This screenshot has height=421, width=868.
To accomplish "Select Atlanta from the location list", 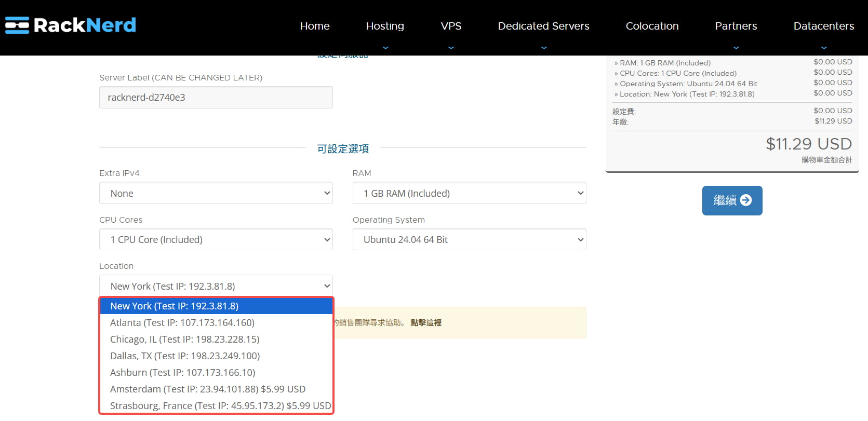I will [182, 322].
